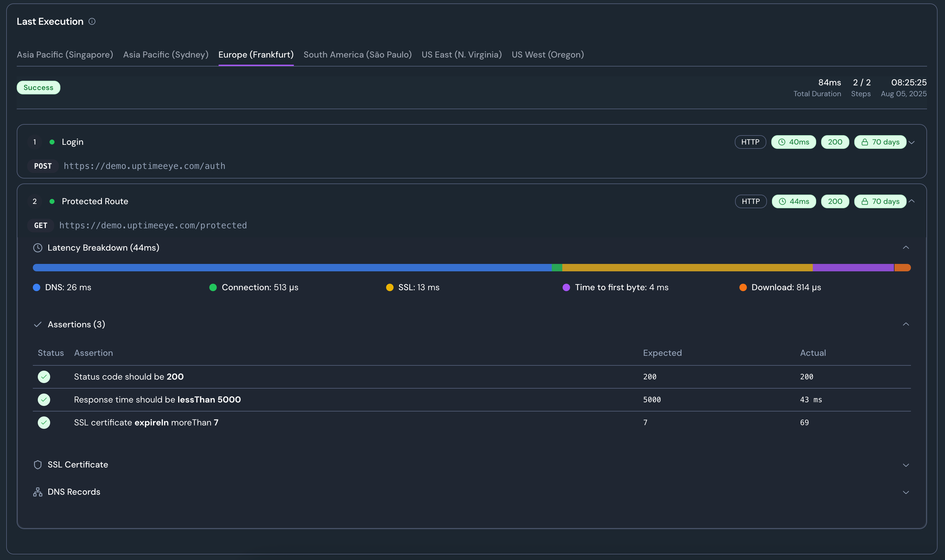The height and width of the screenshot is (560, 945).
Task: Expand the DNS Records section
Action: click(906, 493)
